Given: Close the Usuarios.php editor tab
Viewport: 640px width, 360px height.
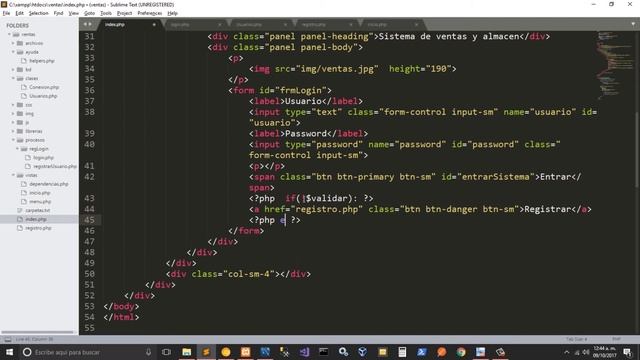Looking at the screenshot, I should click(x=285, y=24).
